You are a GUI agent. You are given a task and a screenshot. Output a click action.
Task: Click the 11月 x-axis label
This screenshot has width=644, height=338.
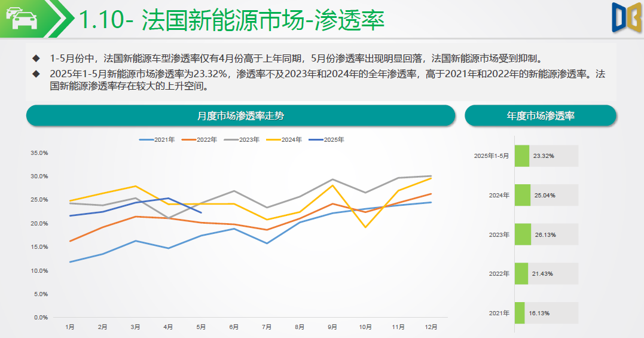398,327
